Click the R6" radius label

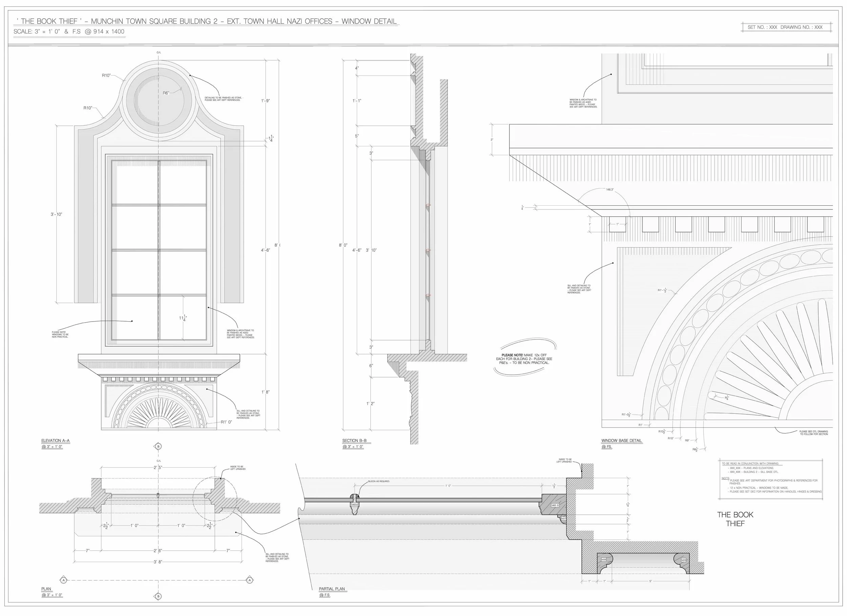pyautogui.click(x=166, y=93)
